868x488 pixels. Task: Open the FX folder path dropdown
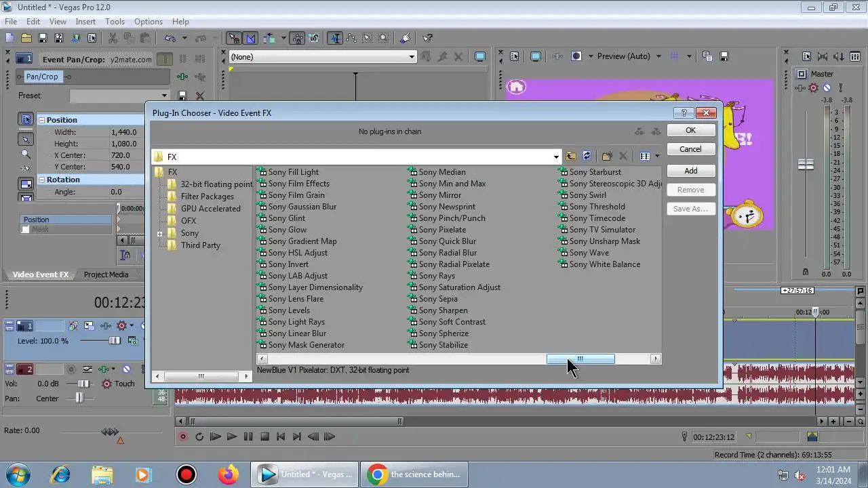(x=557, y=157)
